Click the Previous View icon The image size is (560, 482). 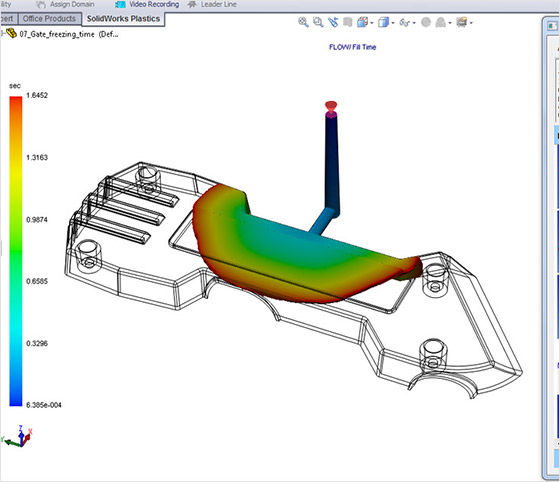(333, 22)
